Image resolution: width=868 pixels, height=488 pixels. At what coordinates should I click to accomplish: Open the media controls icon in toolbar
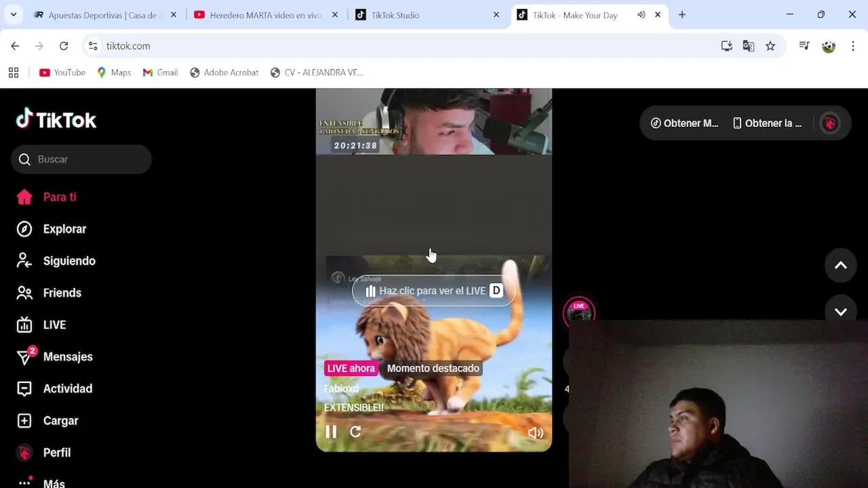pos(804,46)
